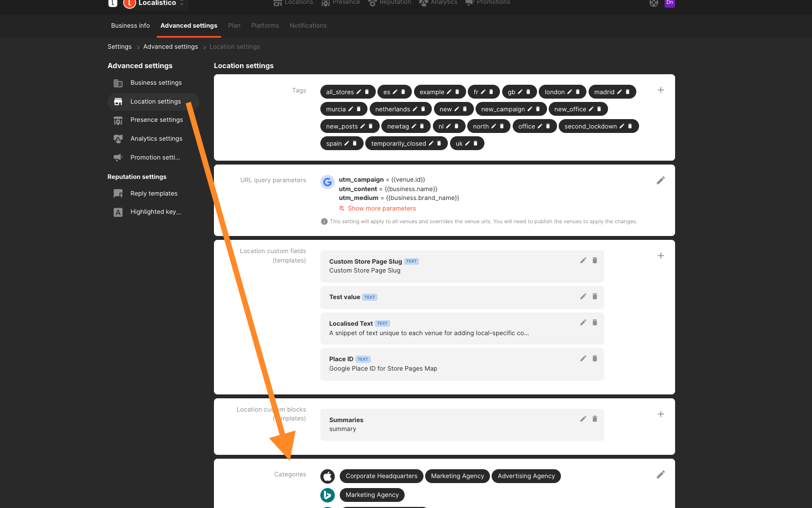The width and height of the screenshot is (812, 508).
Task: Add a new location custom field template
Action: pyautogui.click(x=660, y=256)
